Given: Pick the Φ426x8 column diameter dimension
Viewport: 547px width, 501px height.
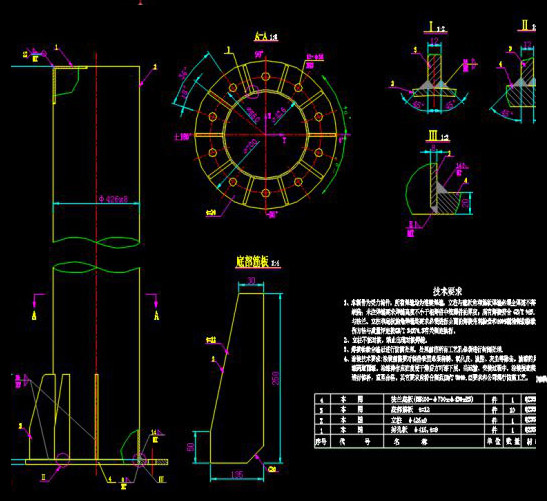Looking at the screenshot, I should click(x=113, y=199).
